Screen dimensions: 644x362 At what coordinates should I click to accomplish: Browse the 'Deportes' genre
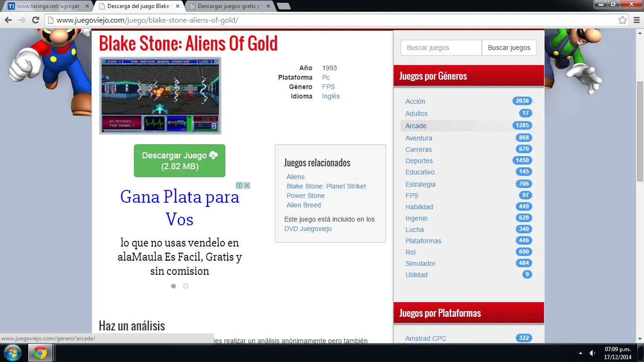419,161
